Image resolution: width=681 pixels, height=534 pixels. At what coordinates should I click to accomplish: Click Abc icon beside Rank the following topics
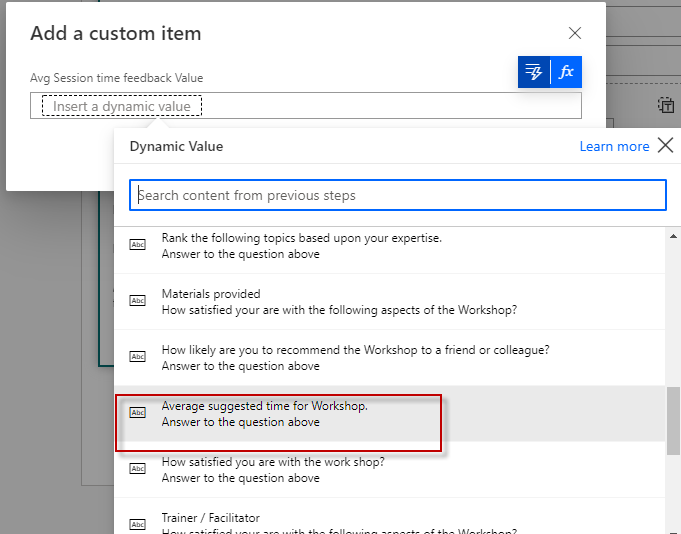[139, 245]
